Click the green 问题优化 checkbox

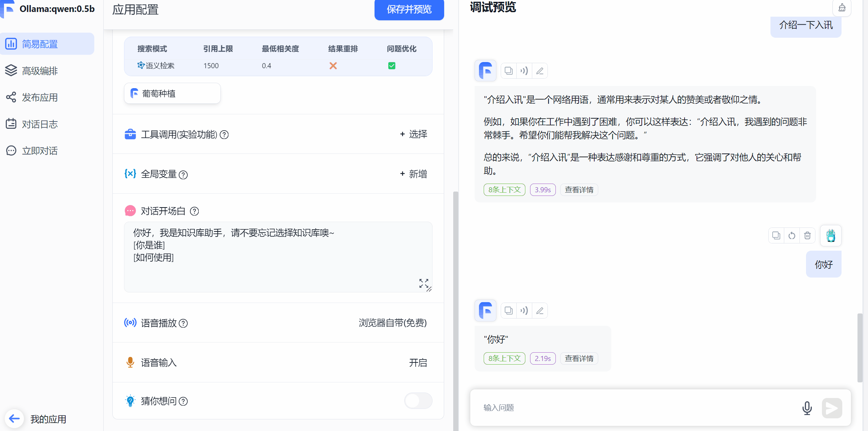tap(392, 66)
